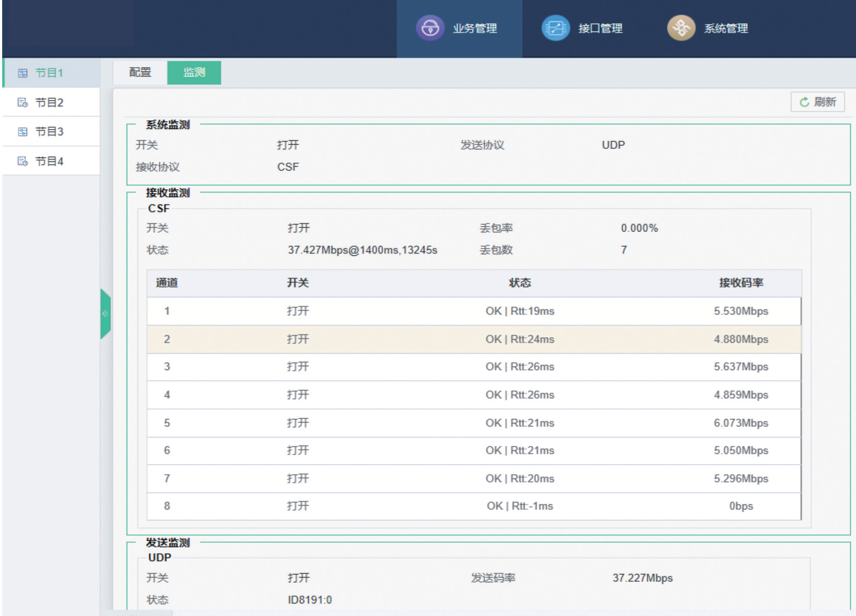Click the 业务管理 steering wheel icon
Screen dimensions: 856x616
pyautogui.click(x=430, y=28)
